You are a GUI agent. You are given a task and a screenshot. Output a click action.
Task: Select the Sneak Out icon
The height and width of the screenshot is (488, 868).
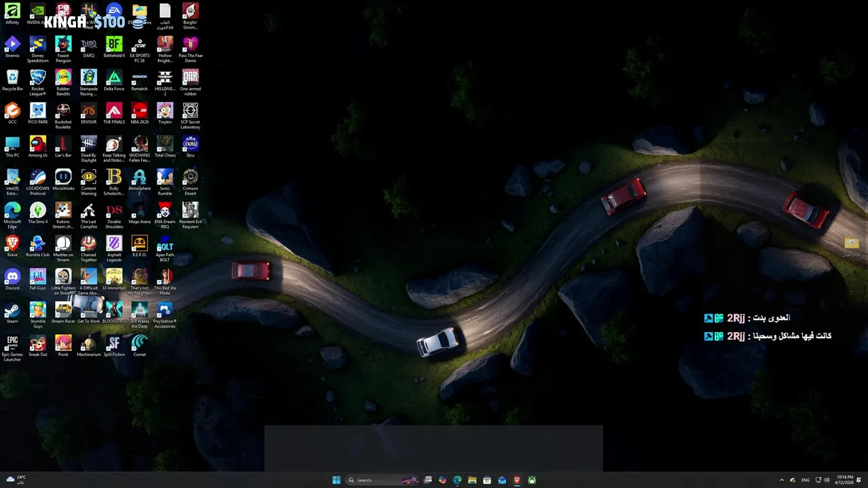38,346
